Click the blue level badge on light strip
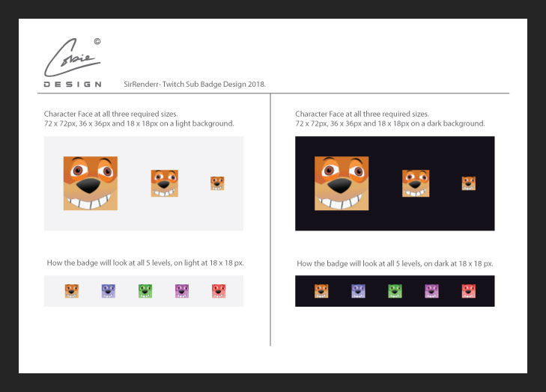The image size is (546, 392). [x=108, y=291]
